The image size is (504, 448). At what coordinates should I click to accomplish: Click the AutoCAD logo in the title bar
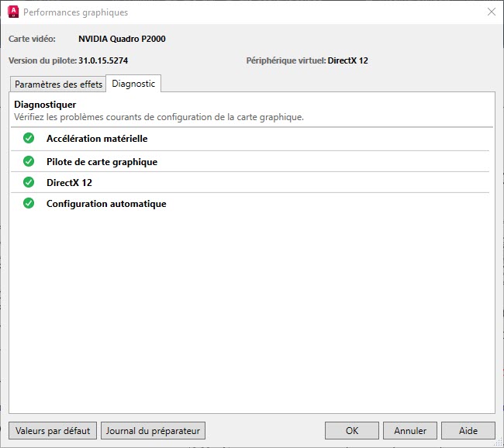(13, 12)
